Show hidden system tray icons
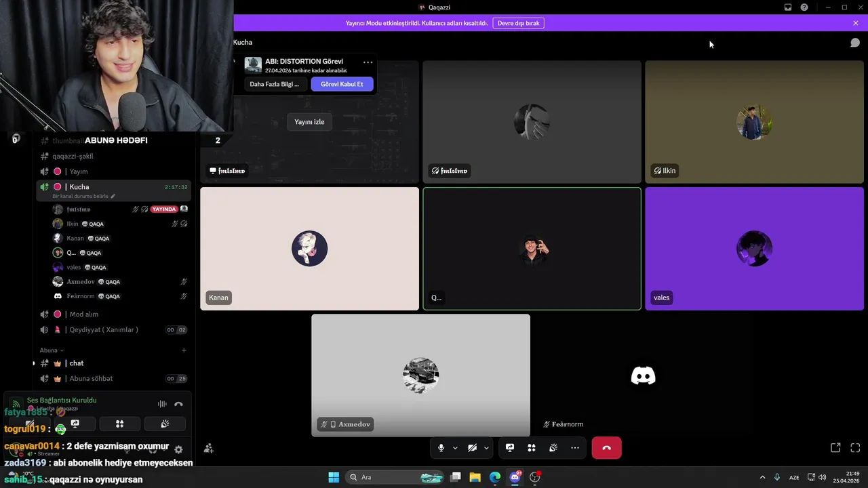This screenshot has width=868, height=488. [x=762, y=477]
